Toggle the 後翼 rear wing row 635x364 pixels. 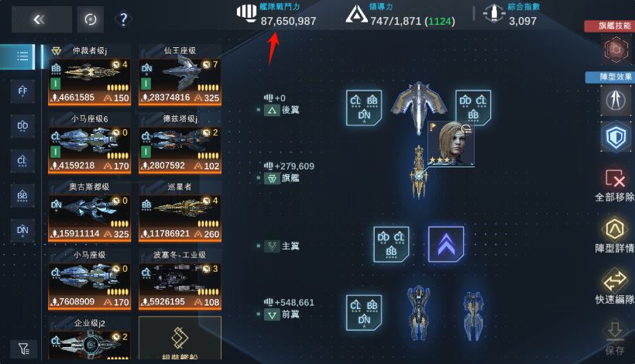pyautogui.click(x=282, y=110)
